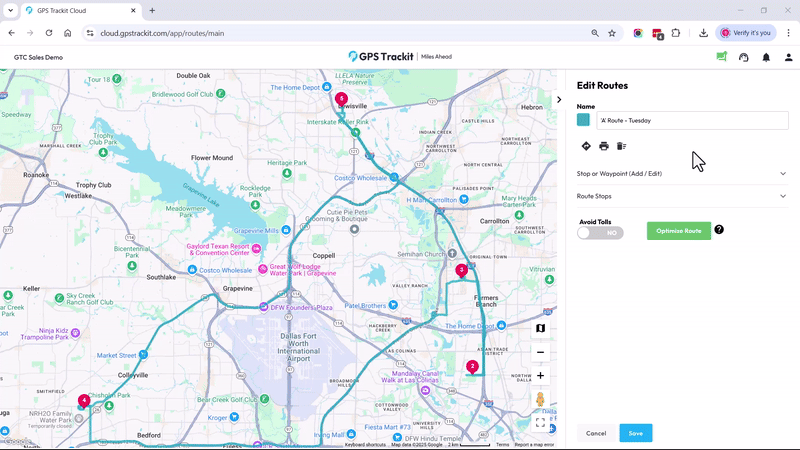Click the Kroger map pin
Viewport: 800px width, 450px height.
[x=234, y=417]
